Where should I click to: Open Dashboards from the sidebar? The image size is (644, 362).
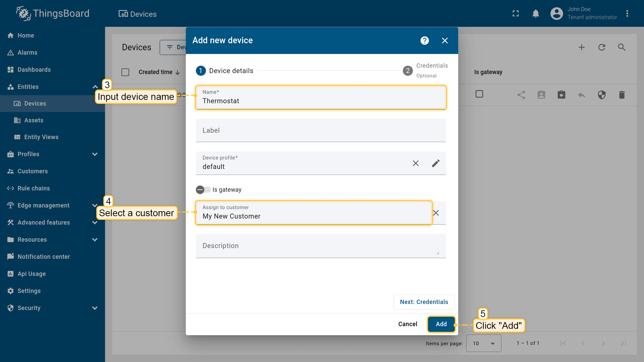34,70
